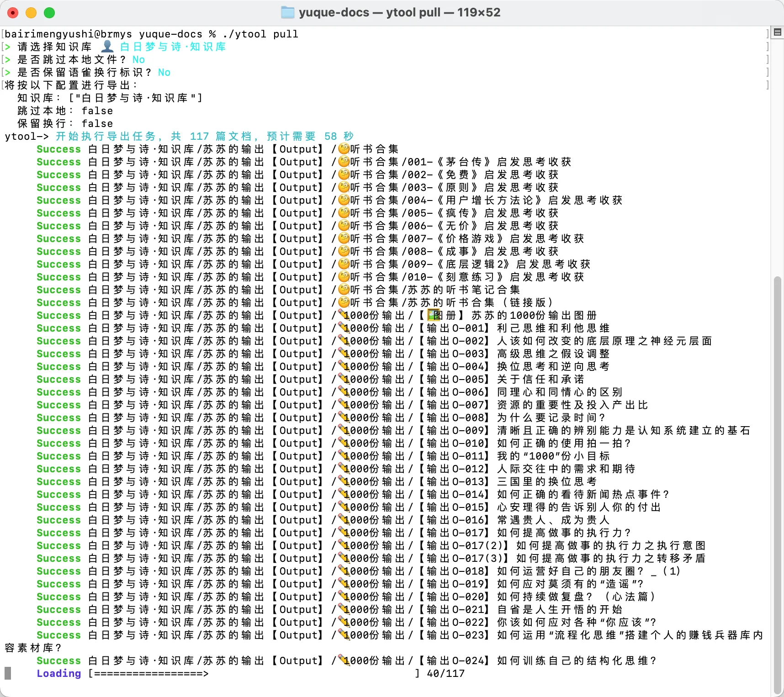Click the vertical scrollbar thumb
Screen dimensions: 784x697
(x=778, y=484)
